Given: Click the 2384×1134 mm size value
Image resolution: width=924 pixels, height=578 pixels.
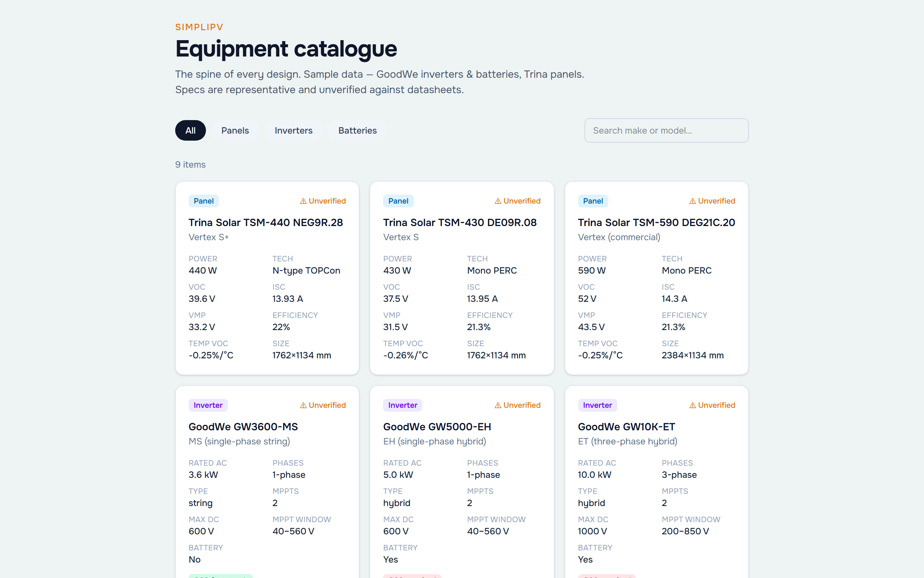Looking at the screenshot, I should click(693, 355).
